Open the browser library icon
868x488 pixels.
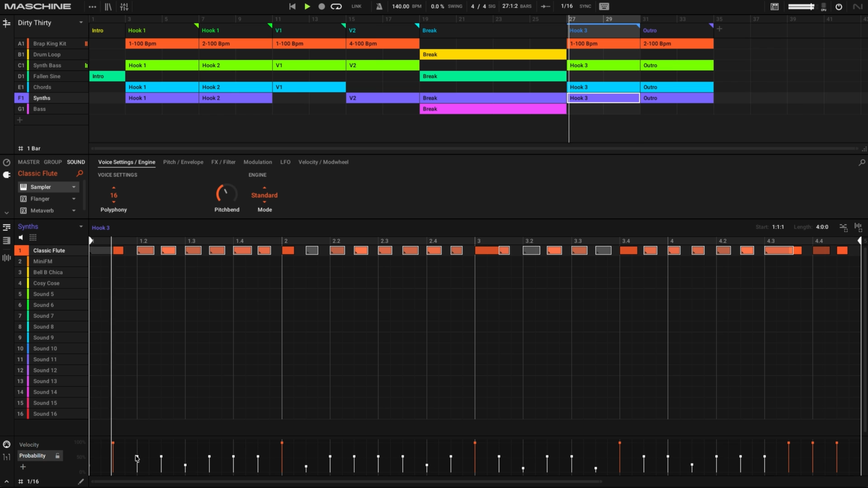[x=108, y=6]
